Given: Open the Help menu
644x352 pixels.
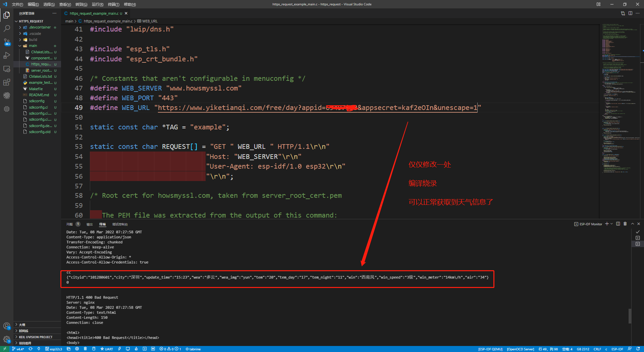Looking at the screenshot, I should coord(129,4).
